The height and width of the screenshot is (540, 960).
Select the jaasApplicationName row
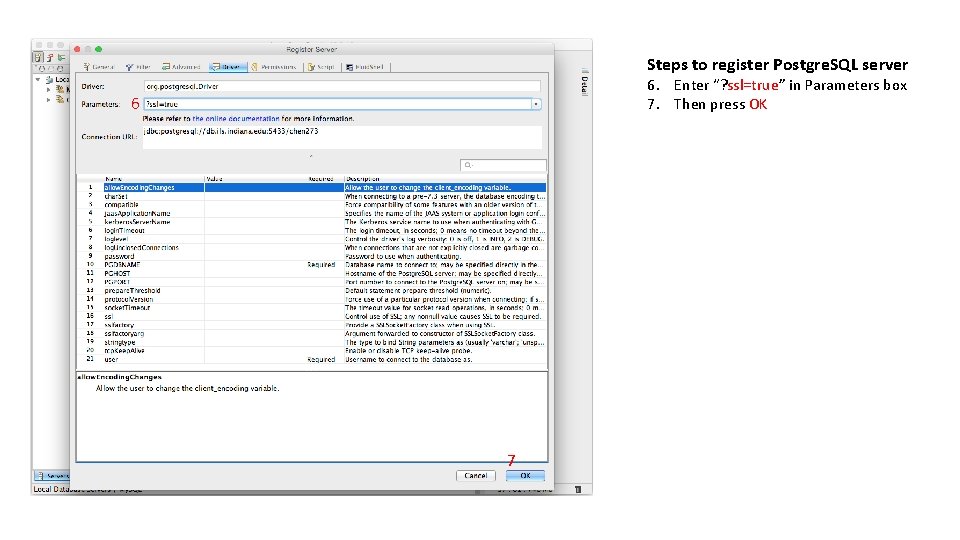pos(312,213)
